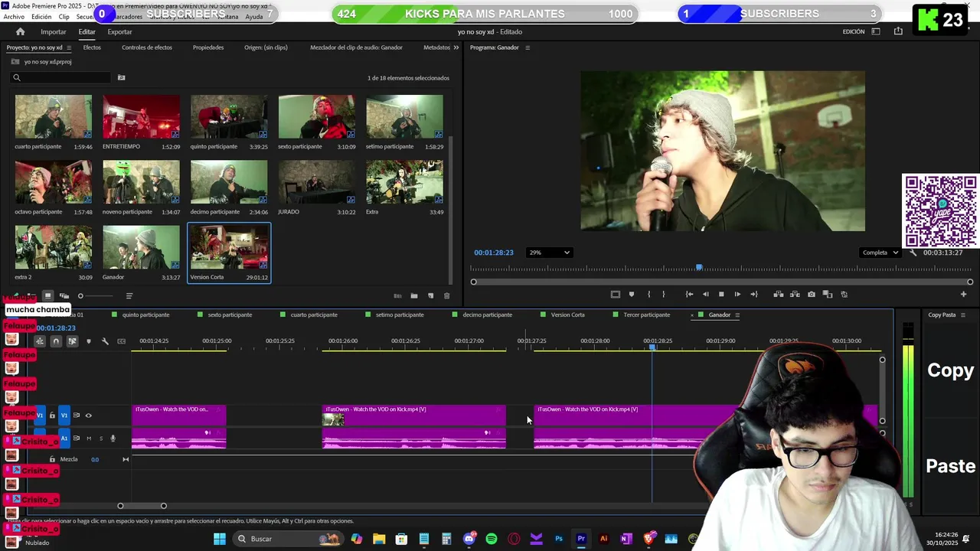Switch Project panel to icon view
This screenshot has width=980, height=551.
[47, 295]
